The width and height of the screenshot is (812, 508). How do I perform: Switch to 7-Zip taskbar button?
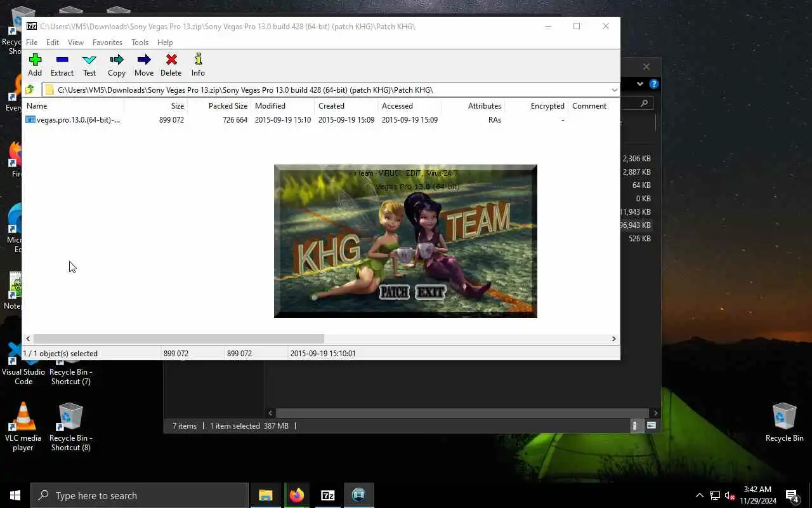coord(327,495)
